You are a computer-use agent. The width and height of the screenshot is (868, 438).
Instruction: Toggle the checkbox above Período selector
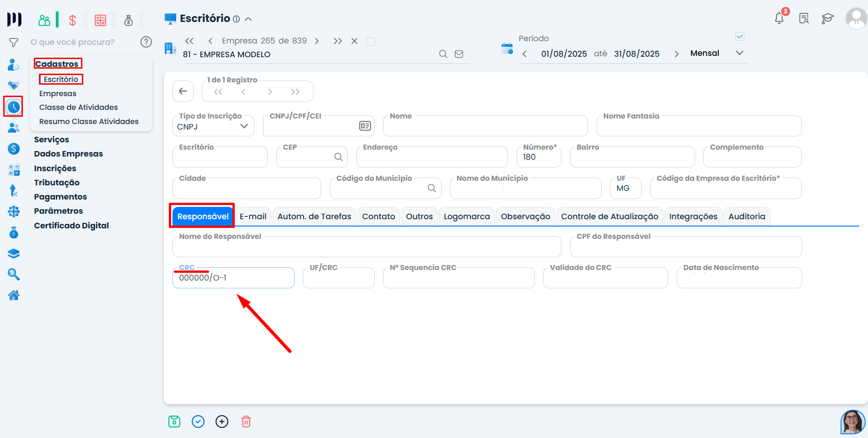(x=740, y=37)
